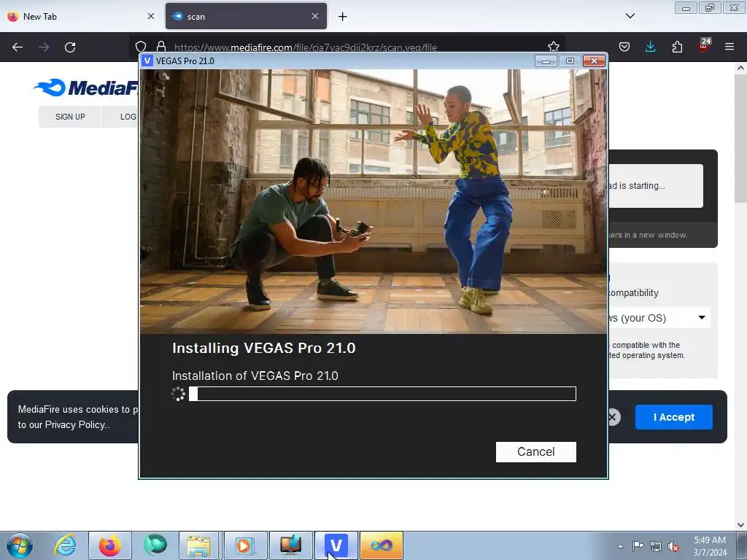
Task: Click the page vertical scrollbar
Action: tap(740, 138)
